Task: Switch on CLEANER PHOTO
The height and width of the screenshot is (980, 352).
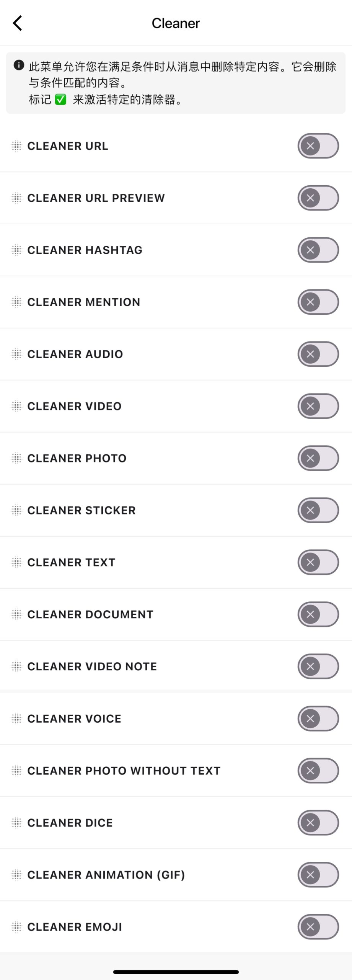Action: (x=318, y=458)
